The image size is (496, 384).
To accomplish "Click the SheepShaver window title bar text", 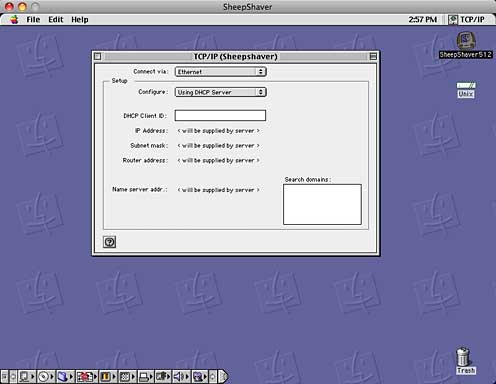I will (247, 7).
